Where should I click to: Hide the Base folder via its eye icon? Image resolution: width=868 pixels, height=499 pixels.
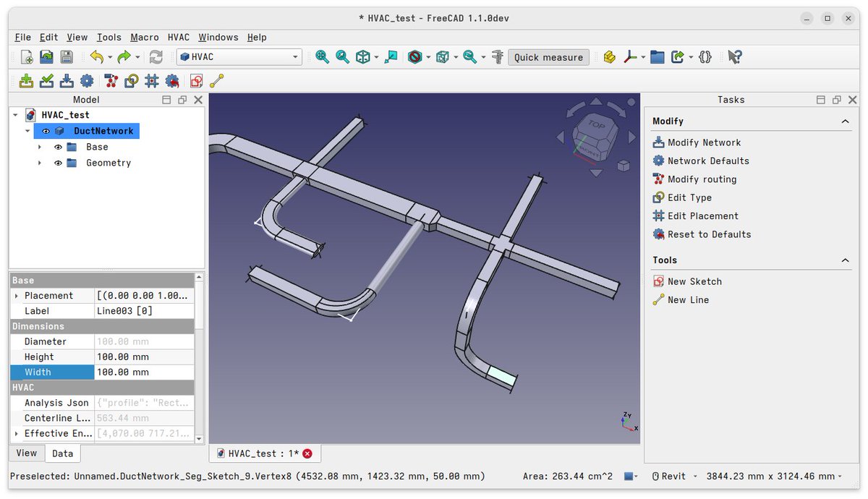click(x=58, y=146)
